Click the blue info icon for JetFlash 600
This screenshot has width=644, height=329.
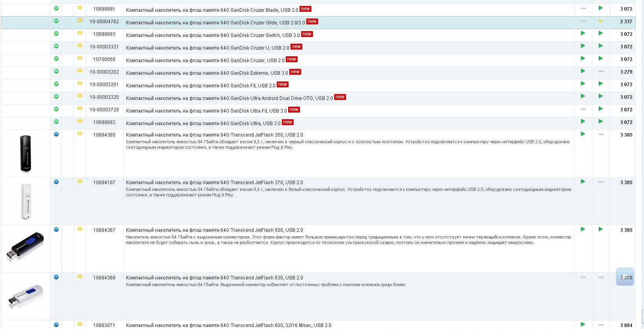56,325
